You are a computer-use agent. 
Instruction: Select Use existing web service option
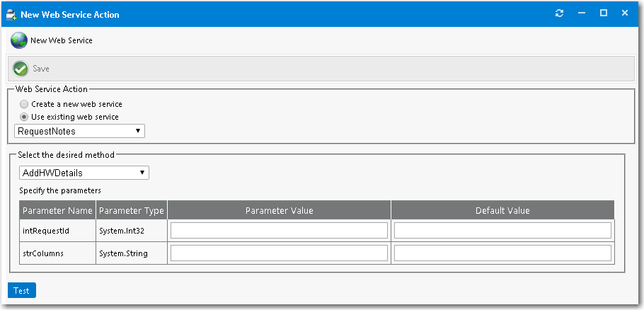click(x=24, y=117)
